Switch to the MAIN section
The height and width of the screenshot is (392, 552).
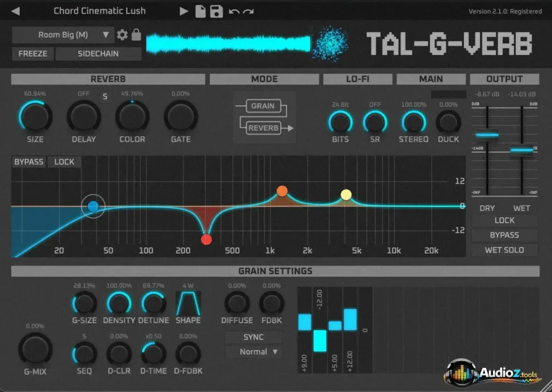pos(431,79)
